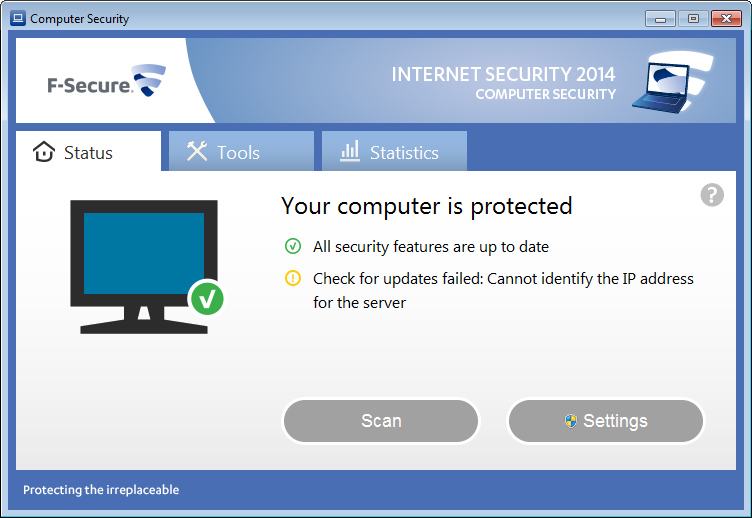Viewport: 752px width, 518px height.
Task: Click the house icon on Status tab
Action: pos(44,152)
